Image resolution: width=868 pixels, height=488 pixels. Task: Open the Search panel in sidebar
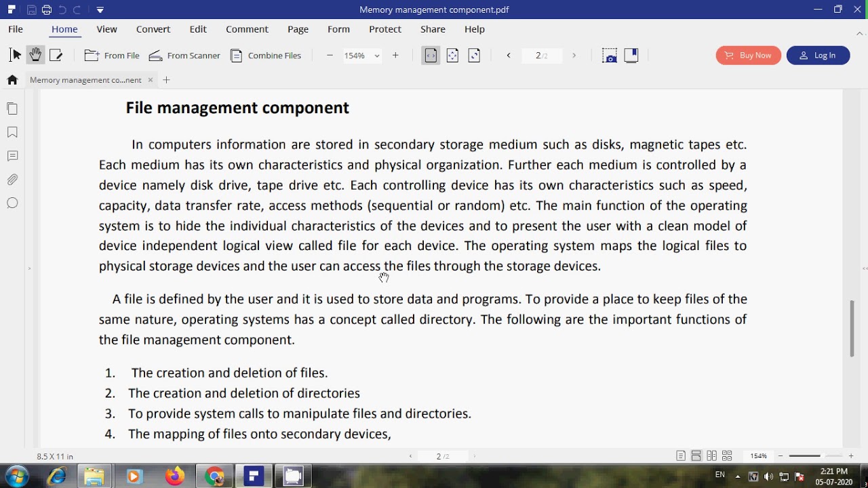tap(12, 203)
